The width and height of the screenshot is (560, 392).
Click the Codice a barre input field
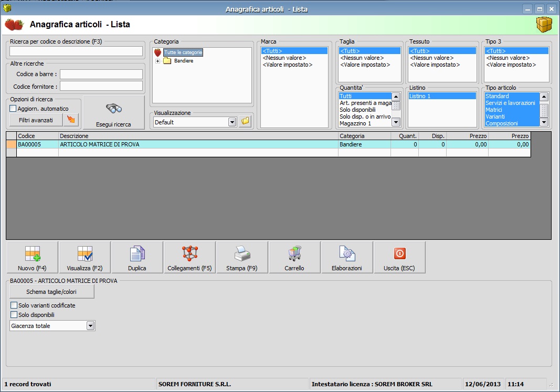click(x=101, y=74)
